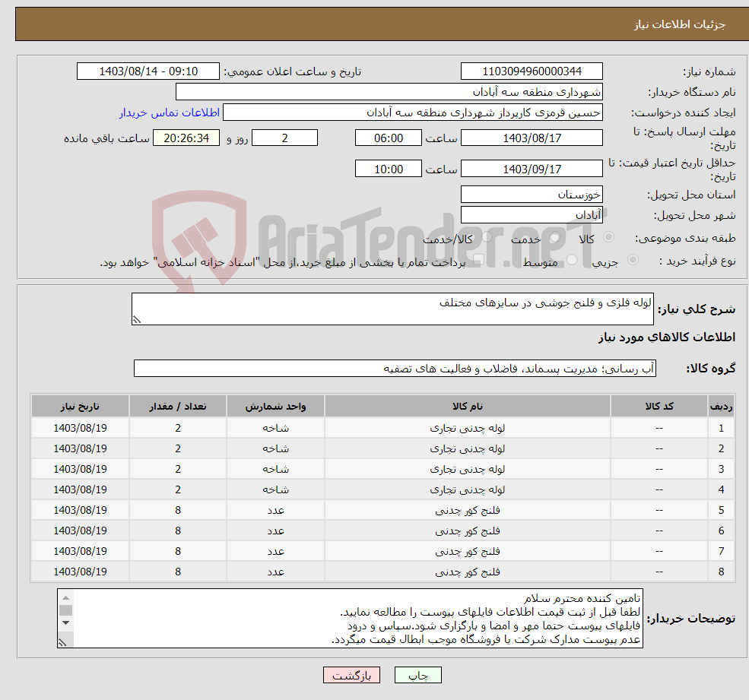This screenshot has height=700, width=749.
Task: Click the need number field 1103094960000344
Action: point(532,71)
